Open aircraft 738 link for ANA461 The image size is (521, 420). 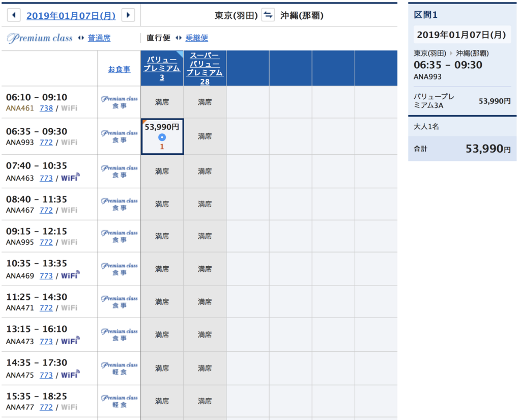tap(46, 108)
